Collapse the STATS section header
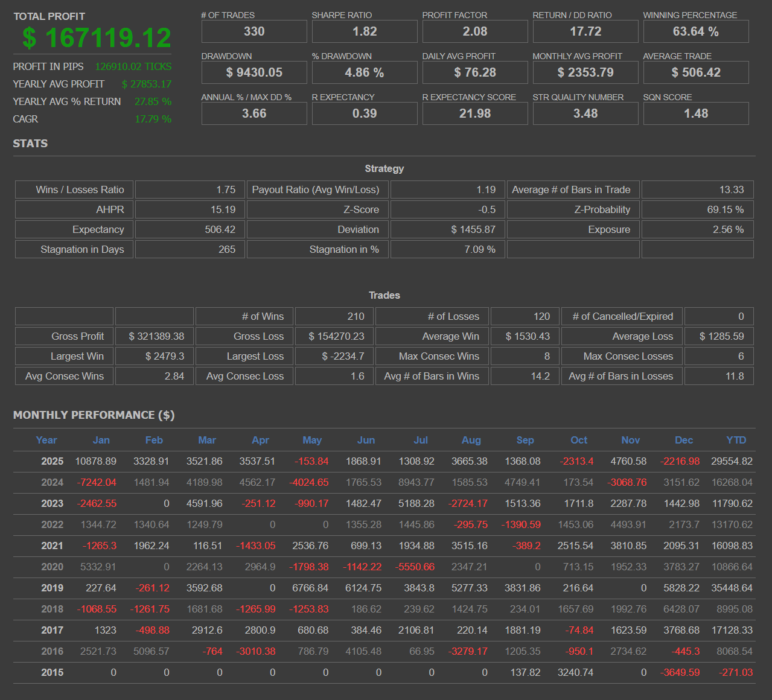 [30, 144]
